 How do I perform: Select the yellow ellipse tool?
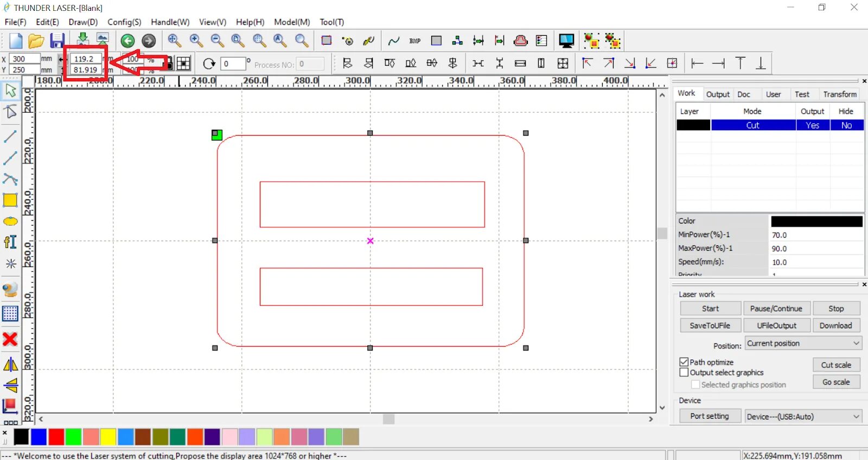10,221
